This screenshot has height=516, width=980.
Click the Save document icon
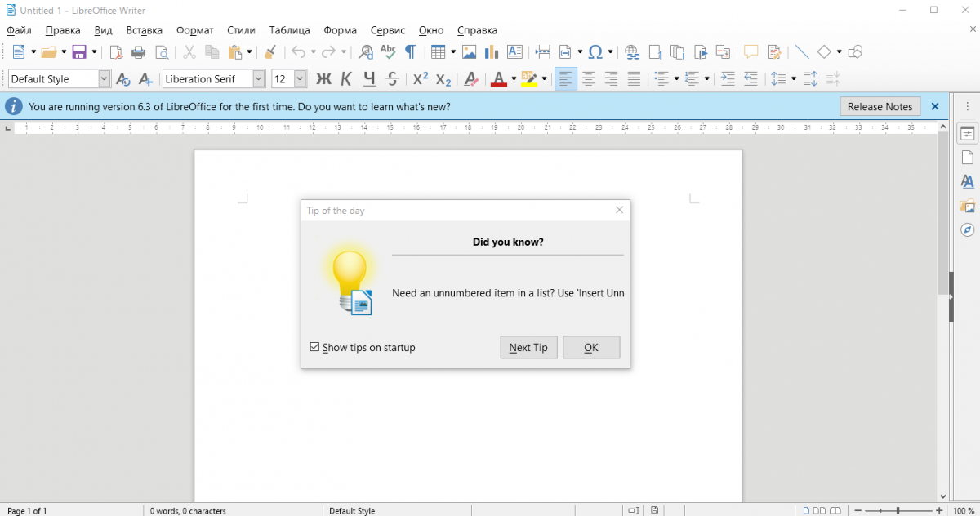(79, 52)
